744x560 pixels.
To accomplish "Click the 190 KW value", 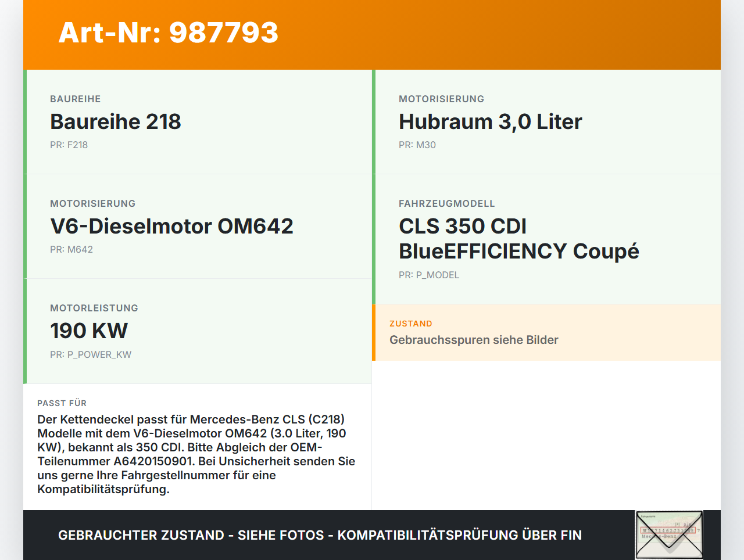I will coord(89,331).
